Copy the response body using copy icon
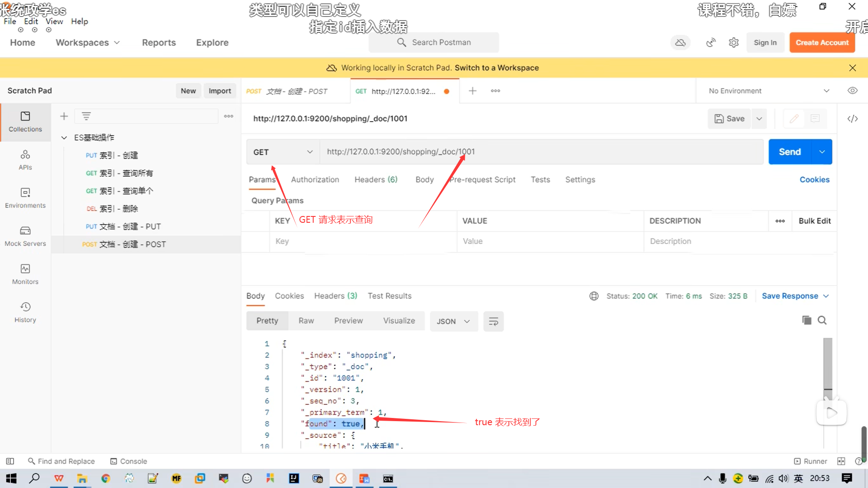Screen dimensions: 868x488 point(807,320)
